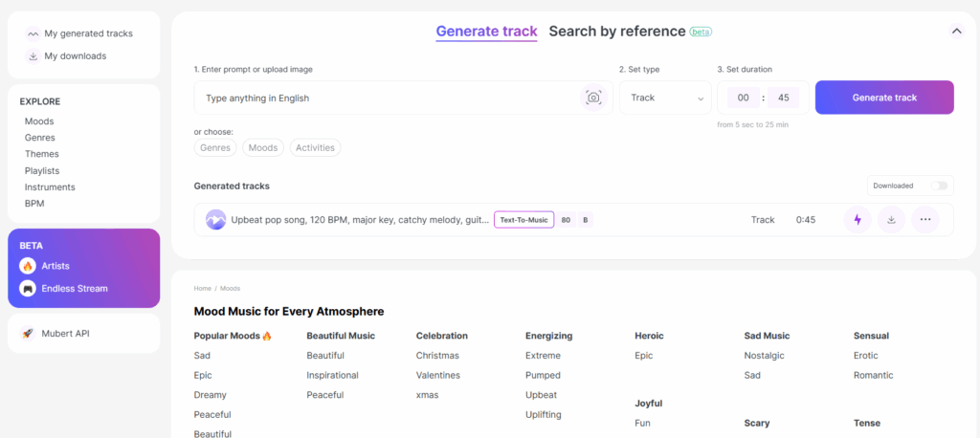Open the Christmas mood link
This screenshot has height=438, width=980.
[437, 356]
